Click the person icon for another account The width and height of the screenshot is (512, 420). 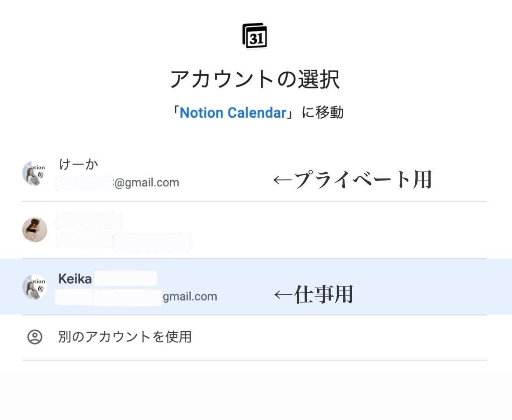(x=35, y=337)
